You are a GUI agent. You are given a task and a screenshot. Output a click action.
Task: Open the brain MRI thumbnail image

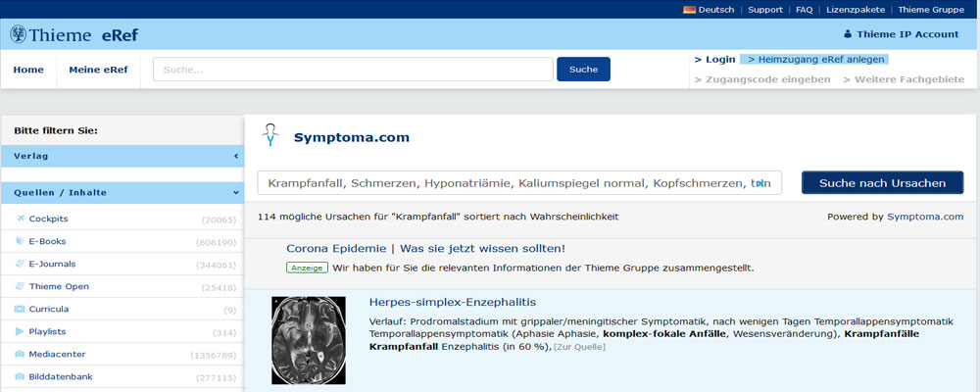click(309, 340)
